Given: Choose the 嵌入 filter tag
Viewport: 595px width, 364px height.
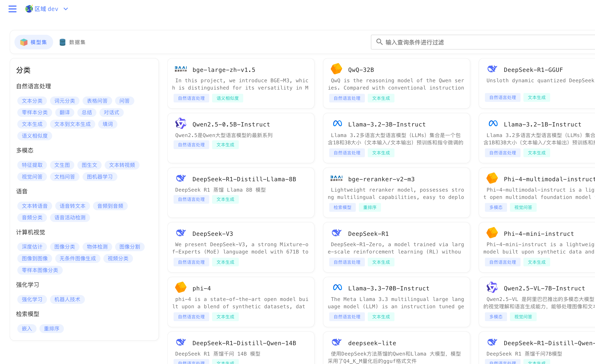Looking at the screenshot, I should 27,328.
